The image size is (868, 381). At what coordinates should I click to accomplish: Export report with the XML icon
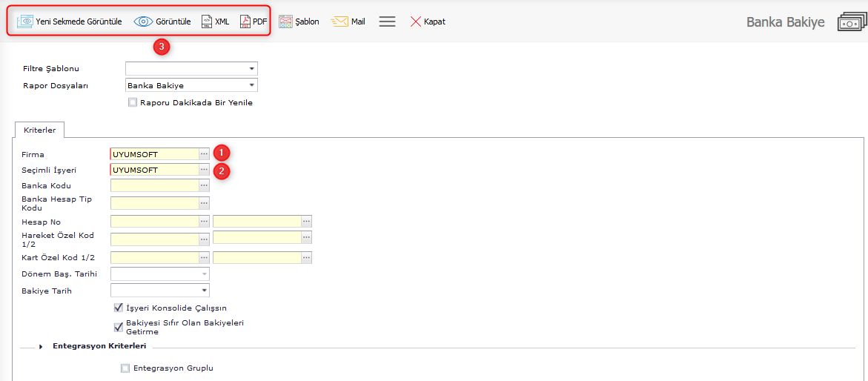pos(208,21)
